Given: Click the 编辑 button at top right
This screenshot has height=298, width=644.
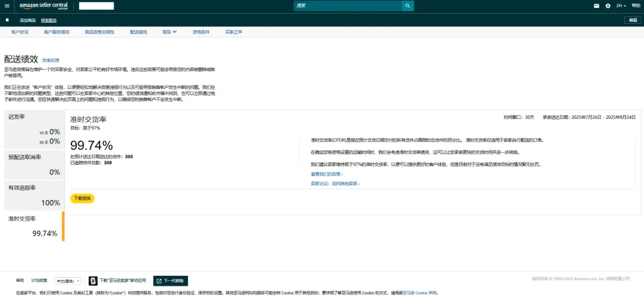Looking at the screenshot, I should tap(633, 20).
